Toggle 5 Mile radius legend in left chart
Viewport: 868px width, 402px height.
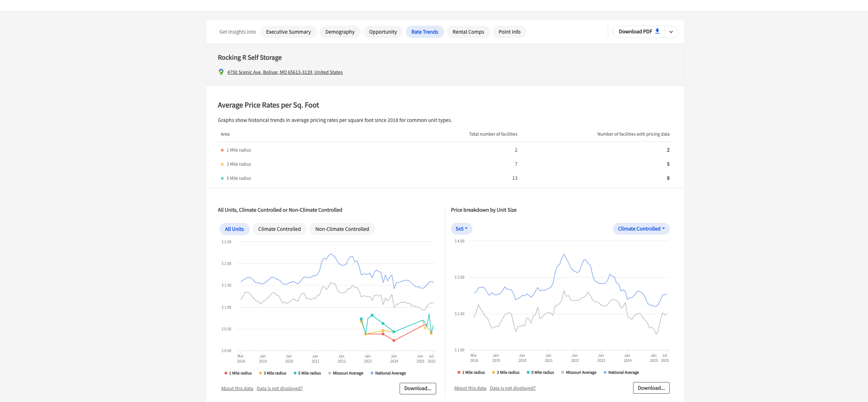307,373
